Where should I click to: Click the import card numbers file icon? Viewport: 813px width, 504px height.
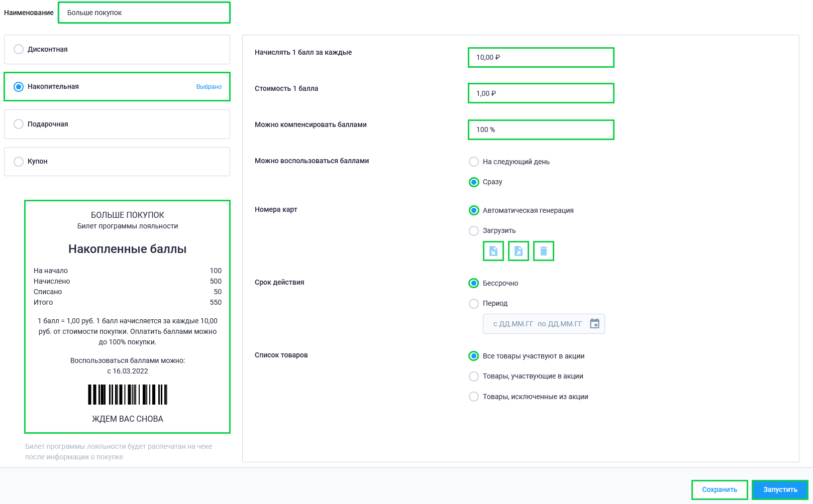[493, 251]
